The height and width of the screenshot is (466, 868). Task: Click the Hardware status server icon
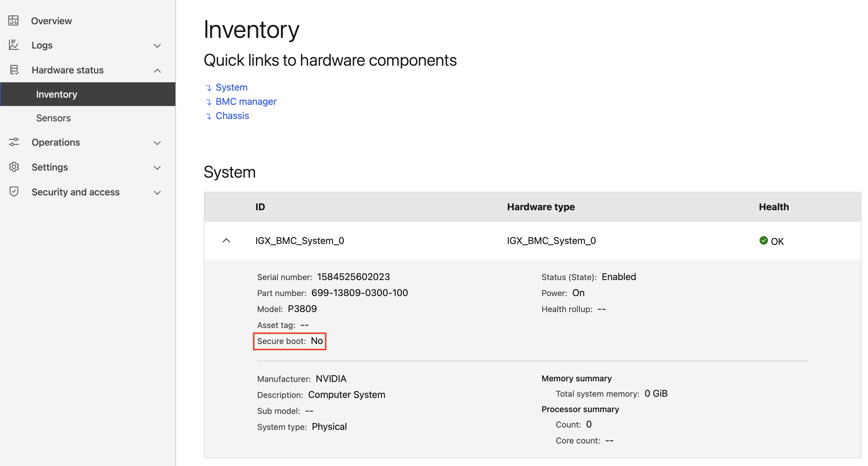[x=14, y=70]
